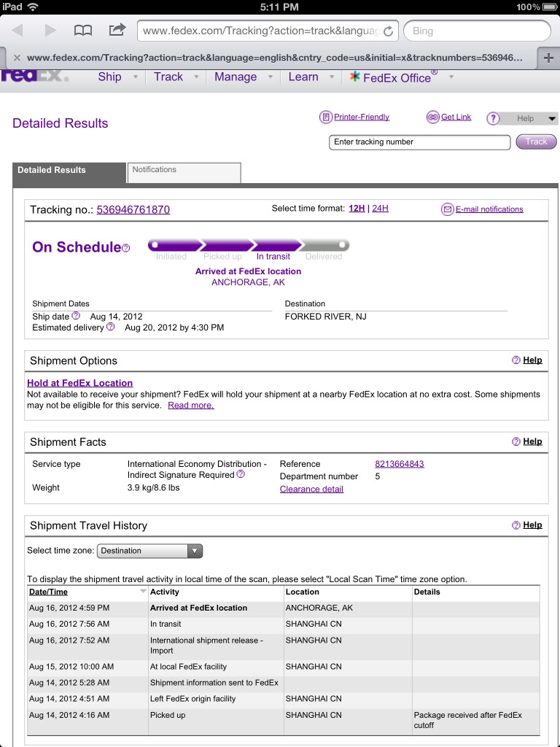
Task: Expand the Learn menu dropdown arrow
Action: tap(332, 77)
